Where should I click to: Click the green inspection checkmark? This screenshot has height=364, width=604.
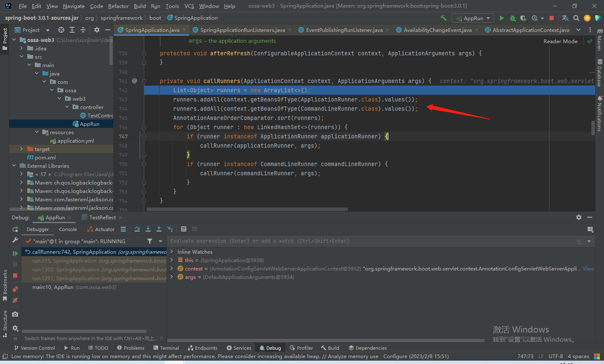(x=590, y=41)
